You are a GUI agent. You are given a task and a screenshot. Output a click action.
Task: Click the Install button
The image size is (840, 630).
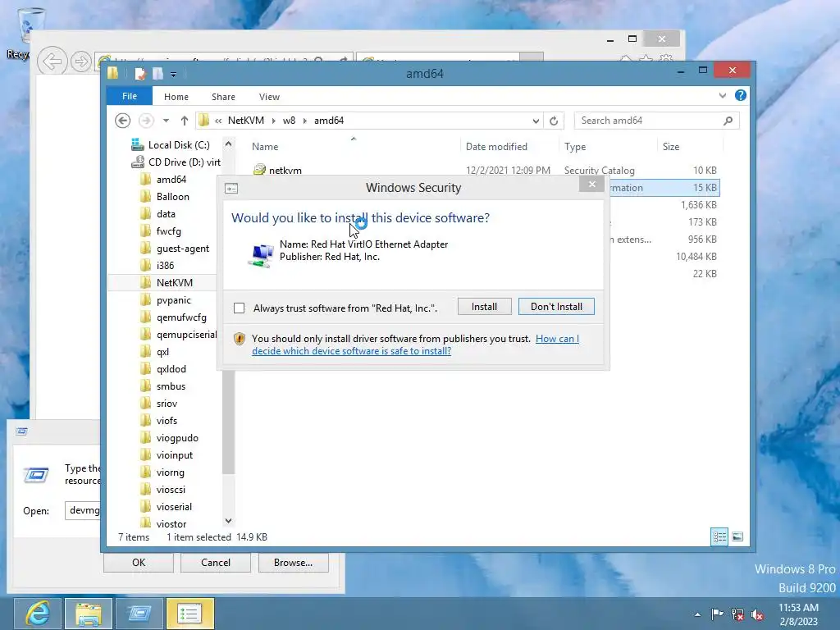[x=484, y=307]
